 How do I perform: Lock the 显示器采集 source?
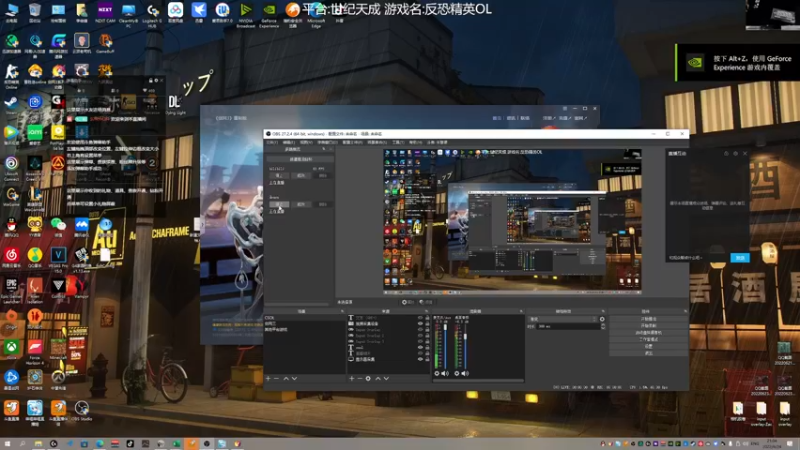(427, 359)
